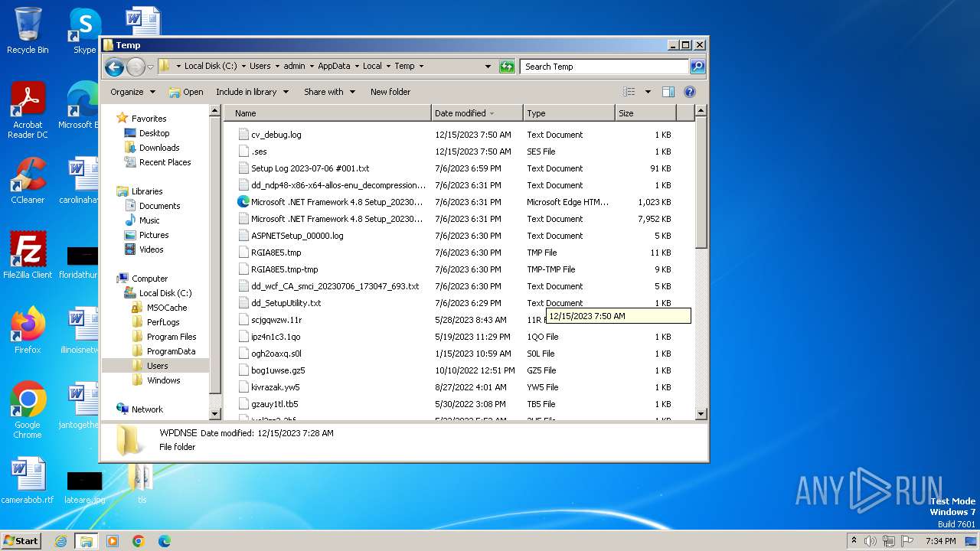Click the volume speaker tray icon
Image resolution: width=980 pixels, height=551 pixels.
871,541
